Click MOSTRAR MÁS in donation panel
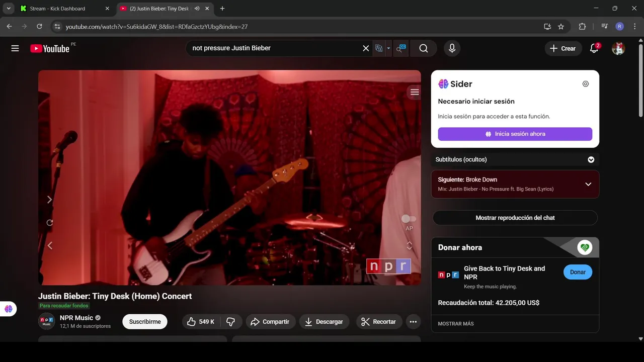 456,324
